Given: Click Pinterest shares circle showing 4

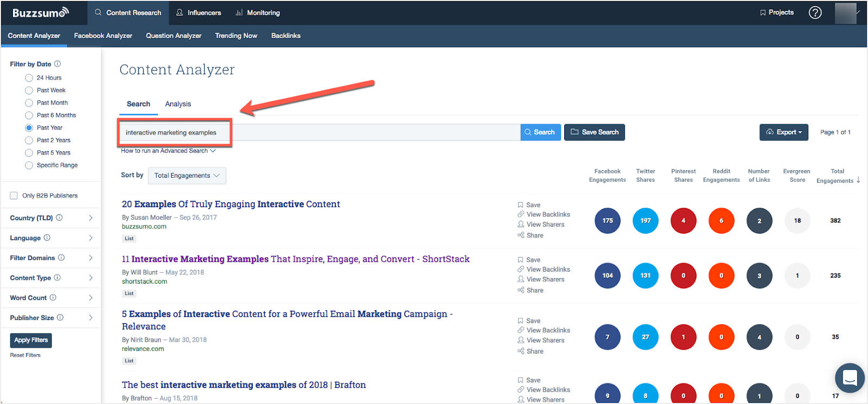Looking at the screenshot, I should (684, 221).
